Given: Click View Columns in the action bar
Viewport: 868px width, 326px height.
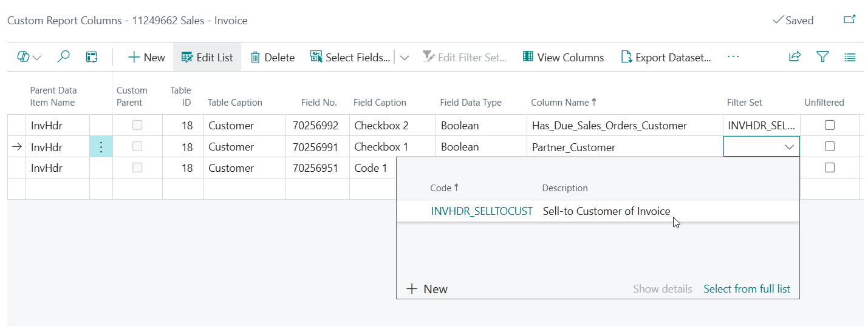Looking at the screenshot, I should (563, 57).
